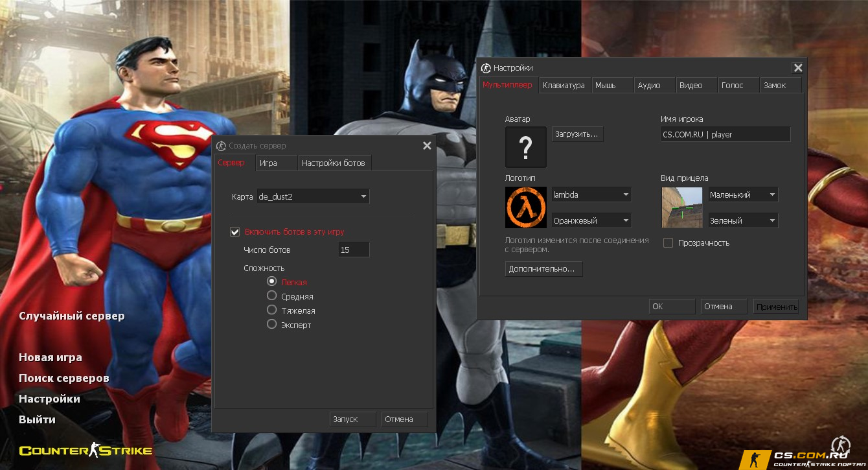Click the icon in Создать сервер title
868x470 pixels.
pos(222,146)
